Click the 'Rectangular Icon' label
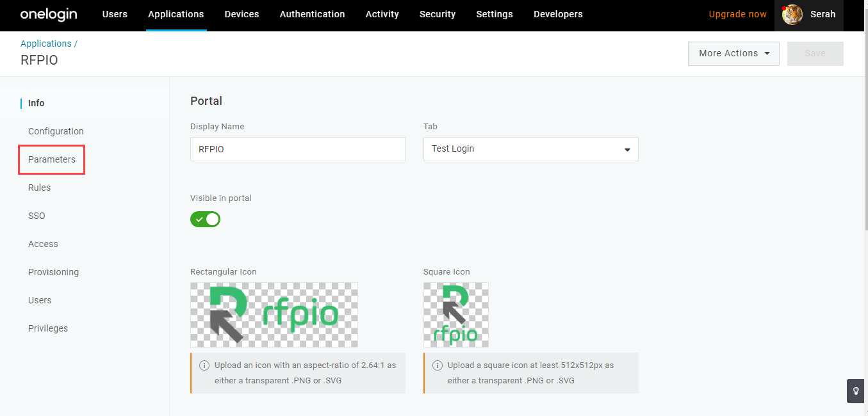Image resolution: width=868 pixels, height=416 pixels. [224, 272]
